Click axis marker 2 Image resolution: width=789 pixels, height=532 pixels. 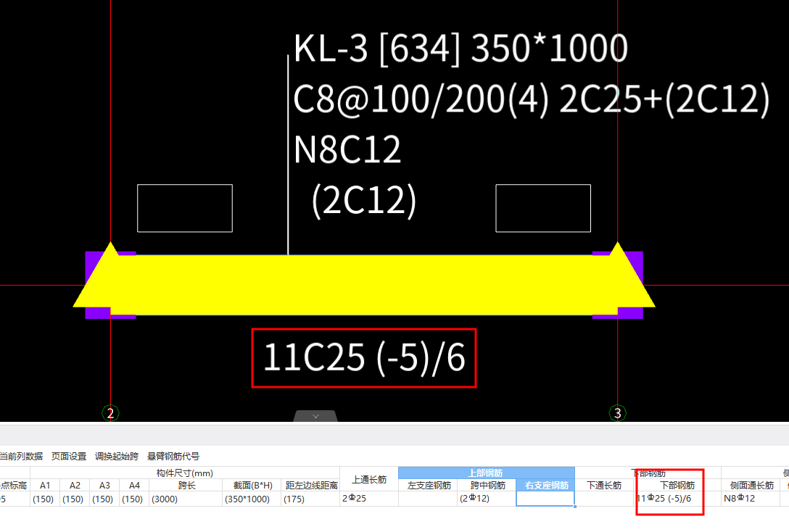pos(110,413)
